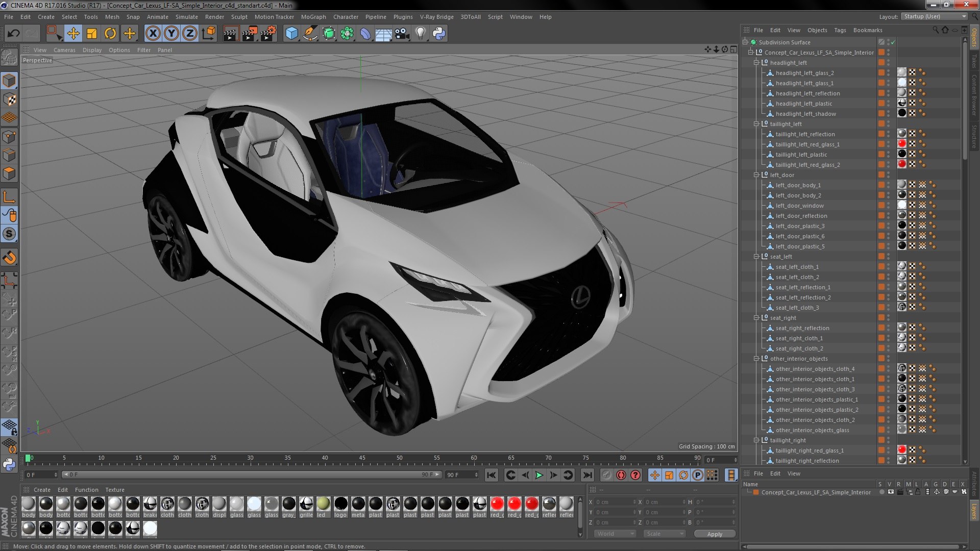Toggle X axis lock

click(153, 34)
